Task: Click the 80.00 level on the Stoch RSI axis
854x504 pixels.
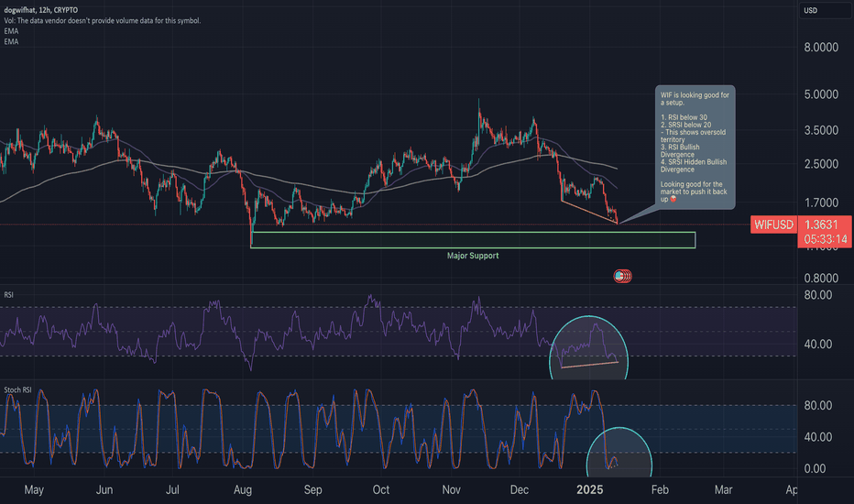Action: click(x=818, y=405)
